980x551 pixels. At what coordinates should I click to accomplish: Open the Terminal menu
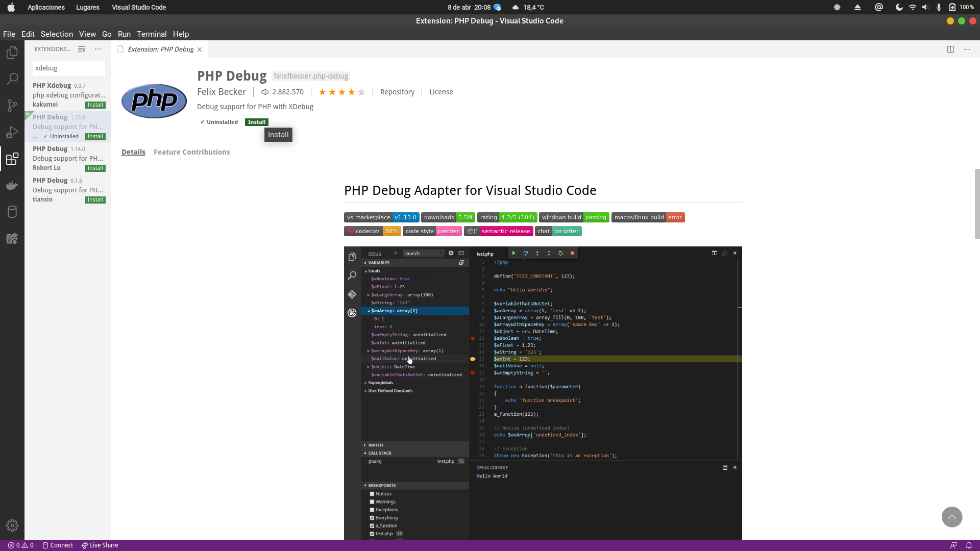tap(152, 34)
